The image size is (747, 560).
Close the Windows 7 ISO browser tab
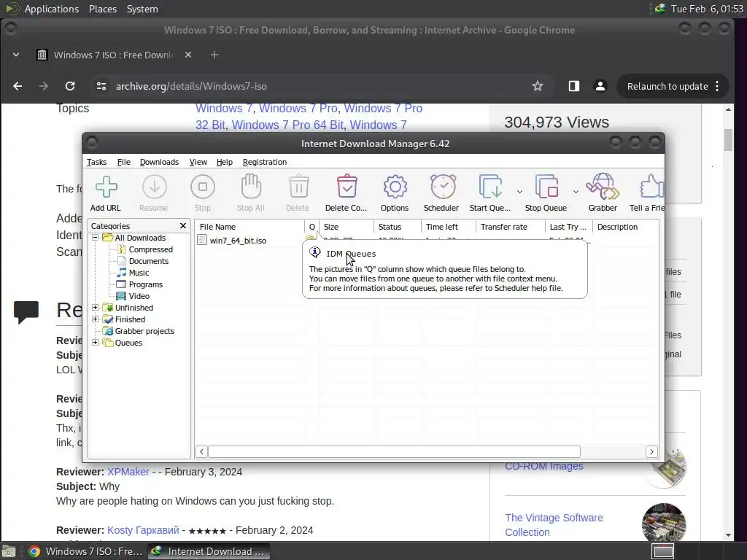[188, 55]
